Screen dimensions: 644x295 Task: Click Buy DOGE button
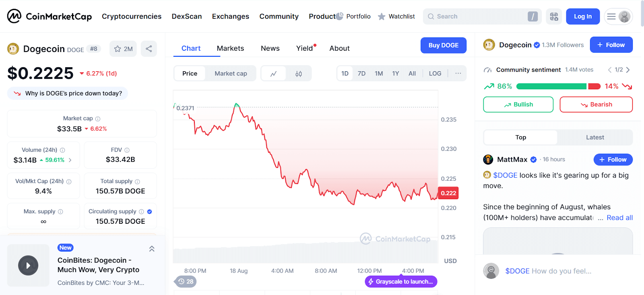click(444, 45)
